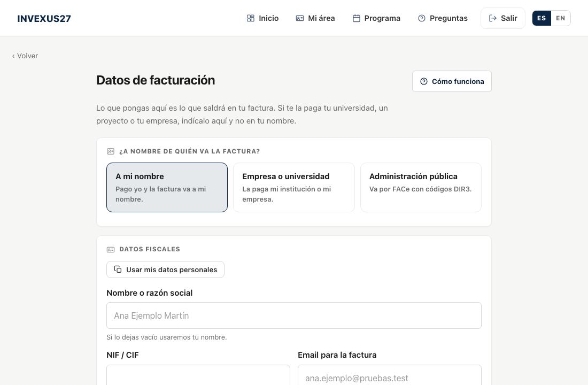The height and width of the screenshot is (385, 588).
Task: Click the Salir logout icon
Action: click(x=493, y=18)
